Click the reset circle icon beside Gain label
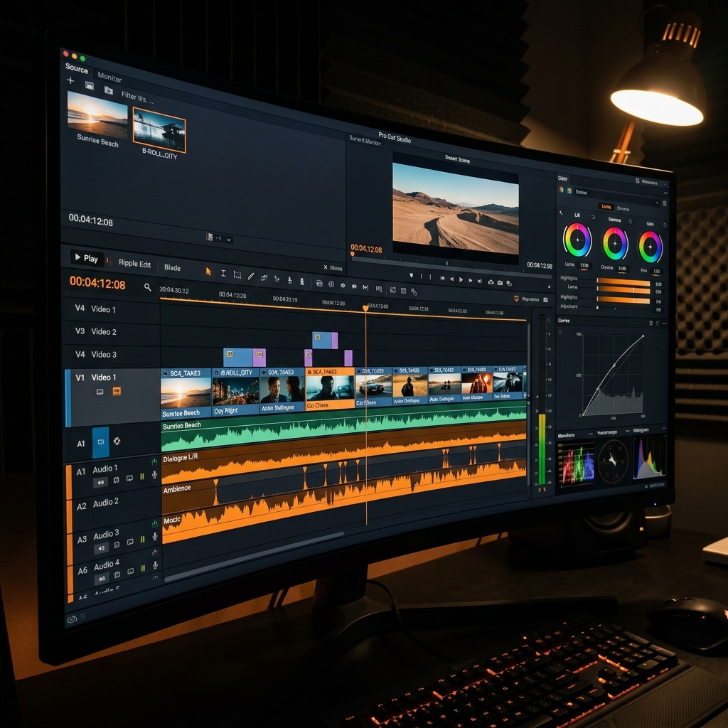The image size is (728, 728). [665, 225]
